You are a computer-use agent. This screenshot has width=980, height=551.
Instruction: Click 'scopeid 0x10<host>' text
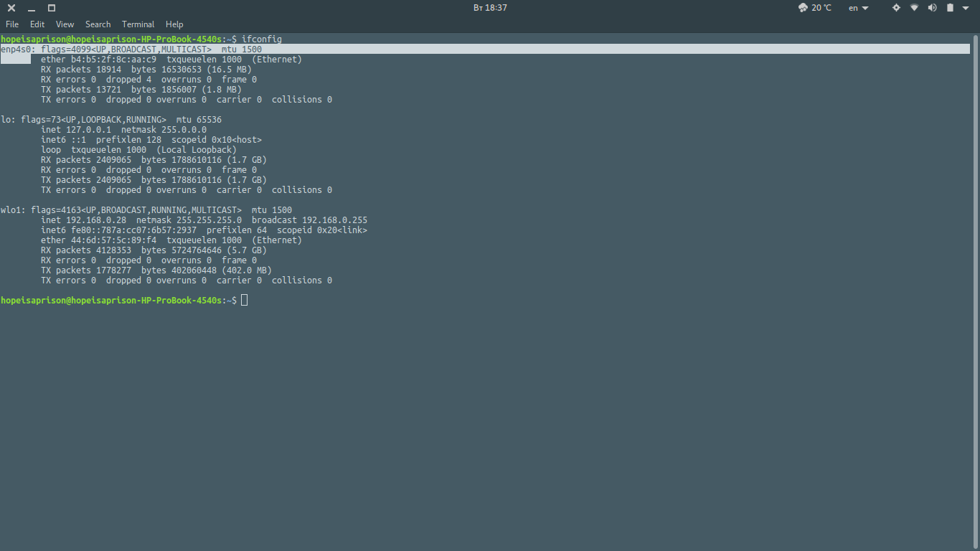point(217,139)
